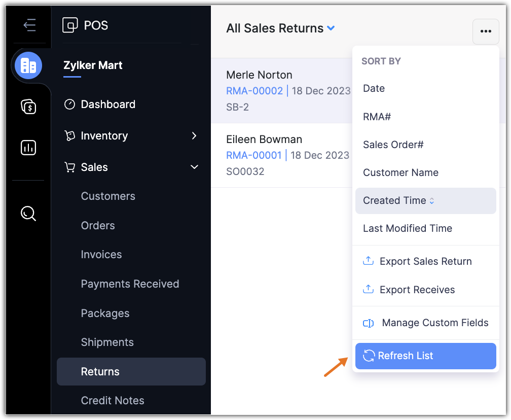This screenshot has height=420, width=511.
Task: Click the Manage Custom Fields icon
Action: pos(369,323)
